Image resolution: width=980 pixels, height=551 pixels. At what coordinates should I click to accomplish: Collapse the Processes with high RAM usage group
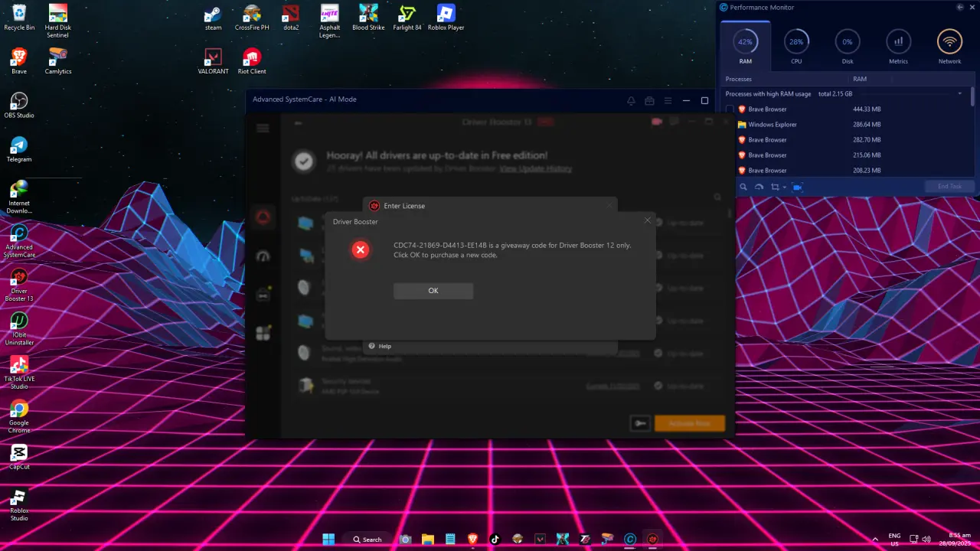pyautogui.click(x=960, y=94)
